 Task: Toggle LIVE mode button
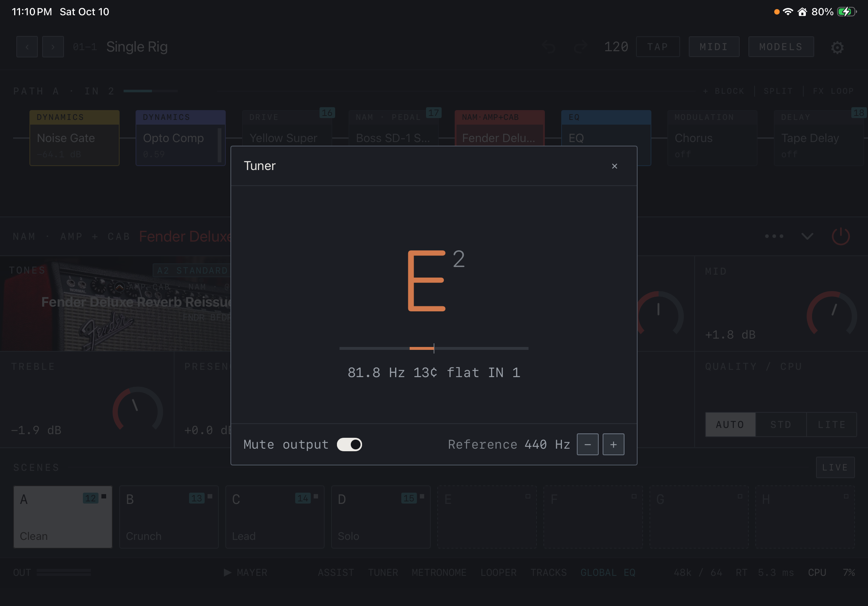(x=835, y=467)
